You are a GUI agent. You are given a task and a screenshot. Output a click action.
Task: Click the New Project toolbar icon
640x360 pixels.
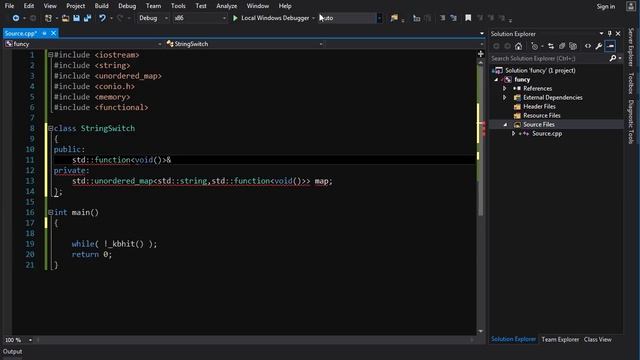(x=48, y=18)
